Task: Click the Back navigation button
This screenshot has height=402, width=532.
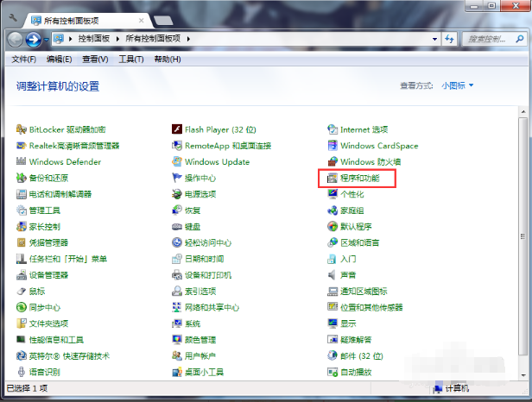Action: tap(15, 40)
